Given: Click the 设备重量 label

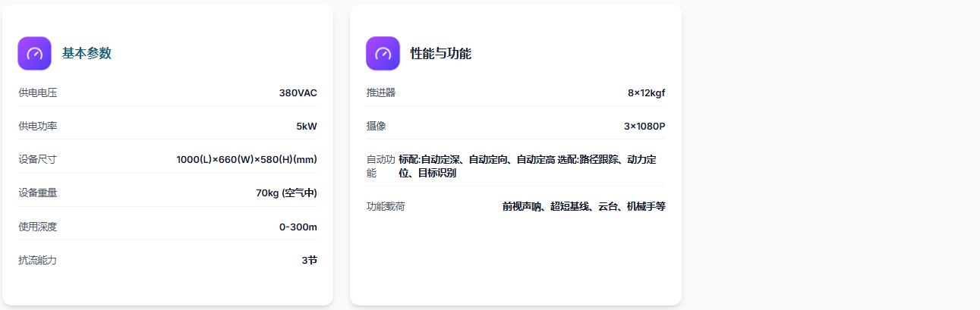Looking at the screenshot, I should 38,193.
